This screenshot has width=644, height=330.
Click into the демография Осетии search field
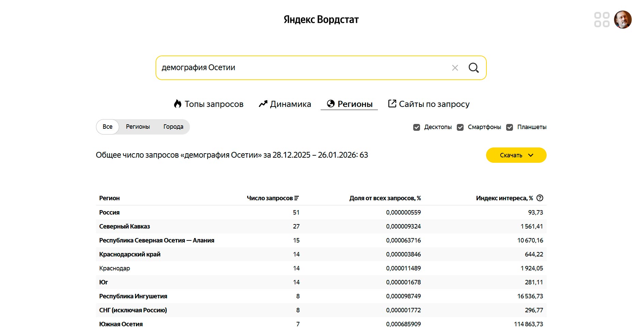click(x=300, y=68)
